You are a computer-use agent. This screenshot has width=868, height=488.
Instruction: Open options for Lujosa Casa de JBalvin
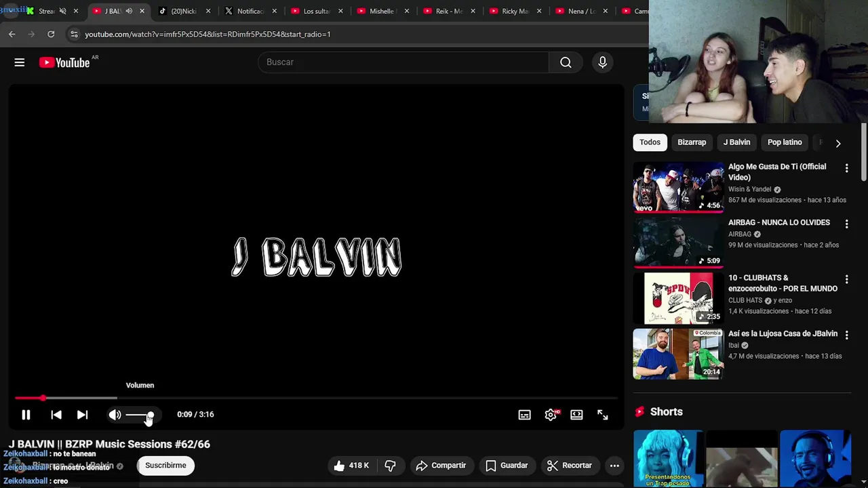click(x=846, y=335)
